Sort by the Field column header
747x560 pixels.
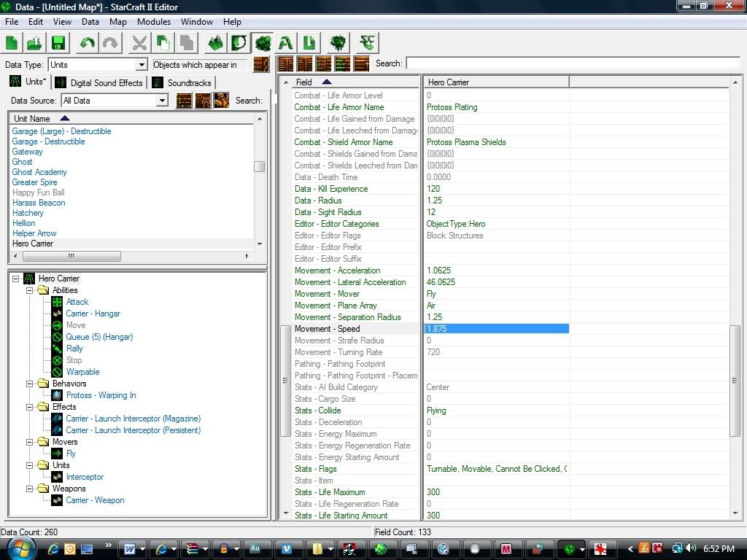point(355,82)
